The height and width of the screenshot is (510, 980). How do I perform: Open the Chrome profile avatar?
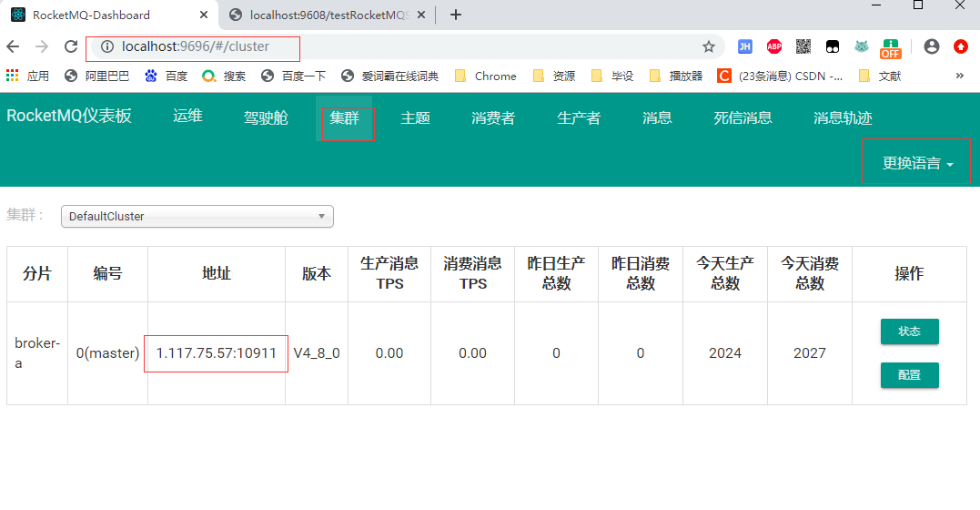[931, 46]
